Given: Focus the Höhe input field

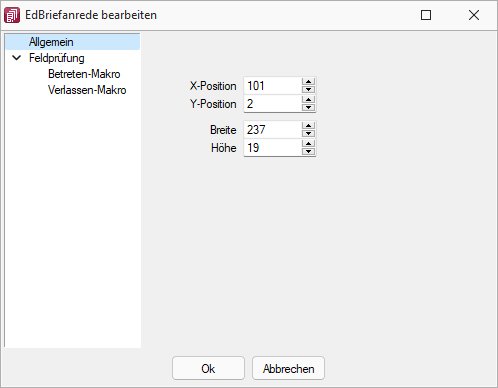Looking at the screenshot, I should 273,148.
